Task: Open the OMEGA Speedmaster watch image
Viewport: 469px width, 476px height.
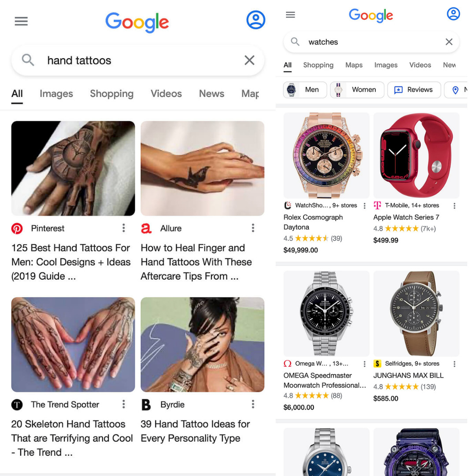Action: click(x=326, y=314)
